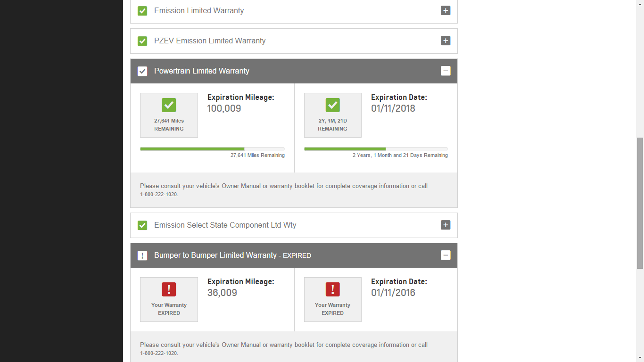Click the Powertrain expiration date 01/11/2018
Screen dimensions: 644x362
(393, 108)
